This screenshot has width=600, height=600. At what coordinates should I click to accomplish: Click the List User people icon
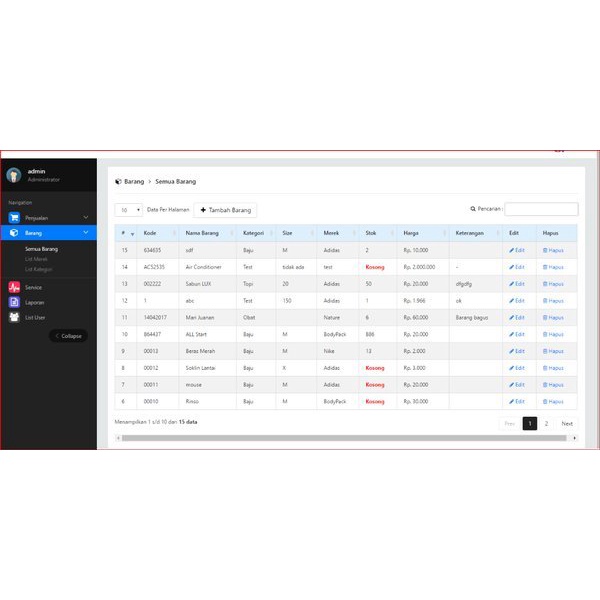coord(14,317)
